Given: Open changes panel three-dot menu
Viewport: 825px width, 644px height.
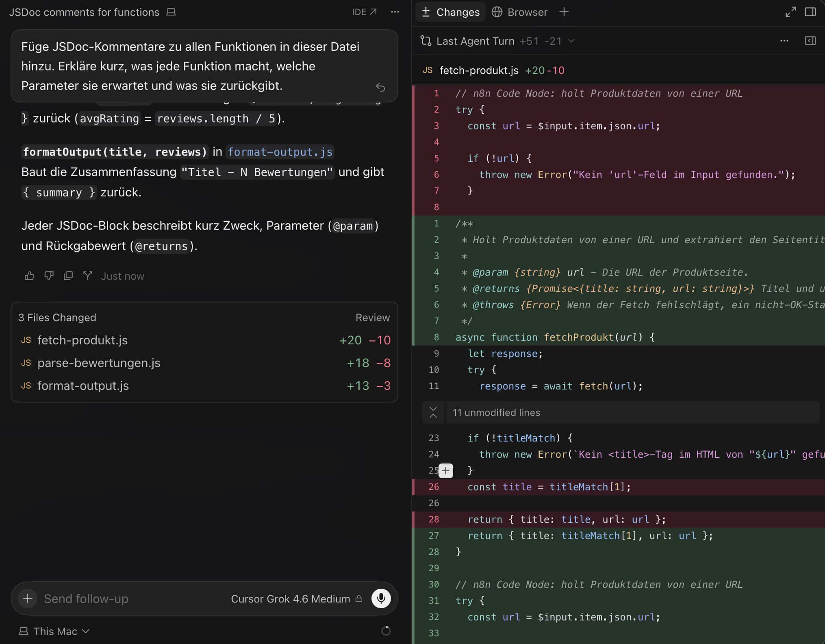Looking at the screenshot, I should click(x=784, y=41).
